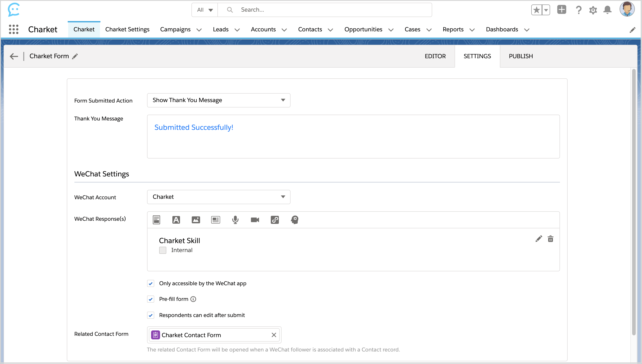Expand the Dashboards tab chevron
The height and width of the screenshot is (364, 642).
(527, 30)
